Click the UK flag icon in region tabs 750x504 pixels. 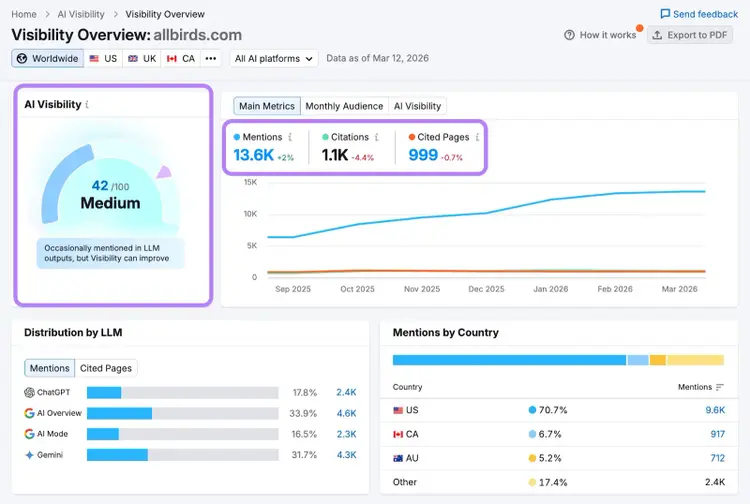coord(133,58)
